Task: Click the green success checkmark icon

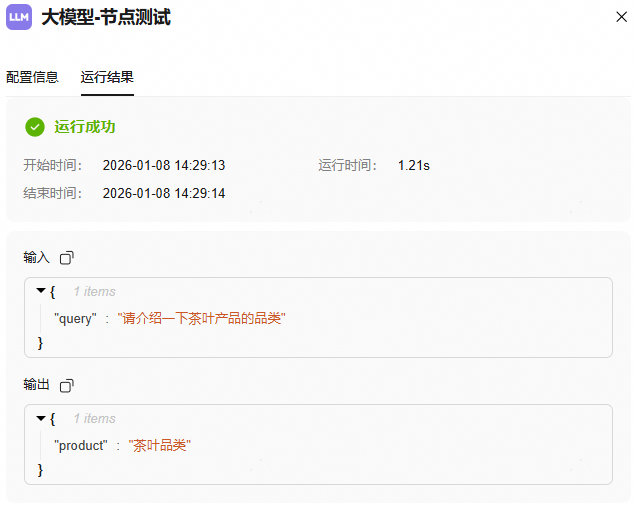Action: click(35, 127)
